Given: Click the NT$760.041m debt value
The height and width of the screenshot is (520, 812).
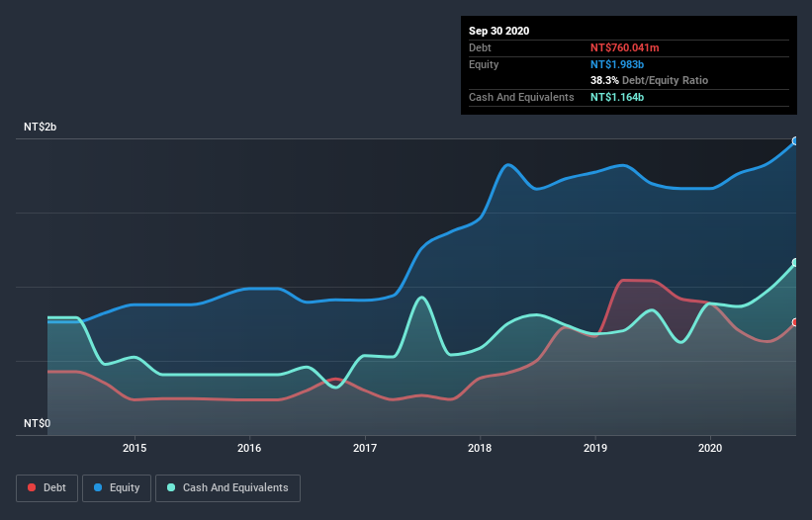Looking at the screenshot, I should click(624, 47).
